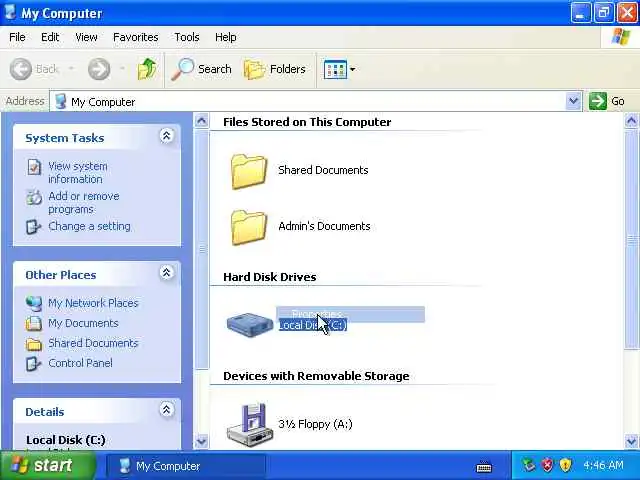Select the Admin's Documents folder icon

(249, 227)
